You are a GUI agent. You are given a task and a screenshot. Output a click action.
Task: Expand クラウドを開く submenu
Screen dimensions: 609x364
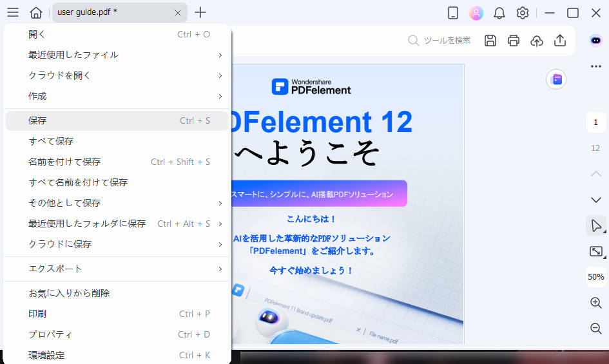pos(117,75)
